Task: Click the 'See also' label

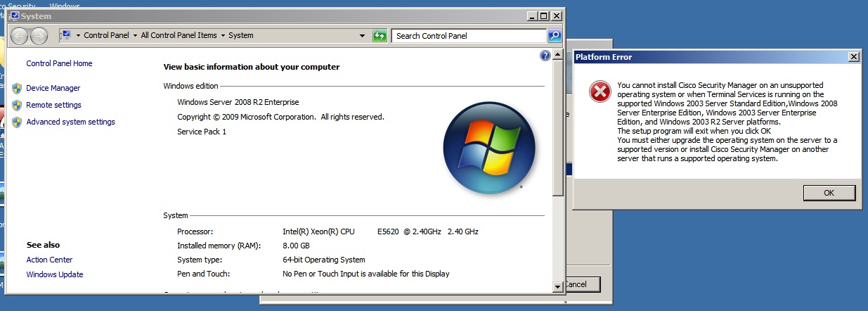Action: pos(43,245)
